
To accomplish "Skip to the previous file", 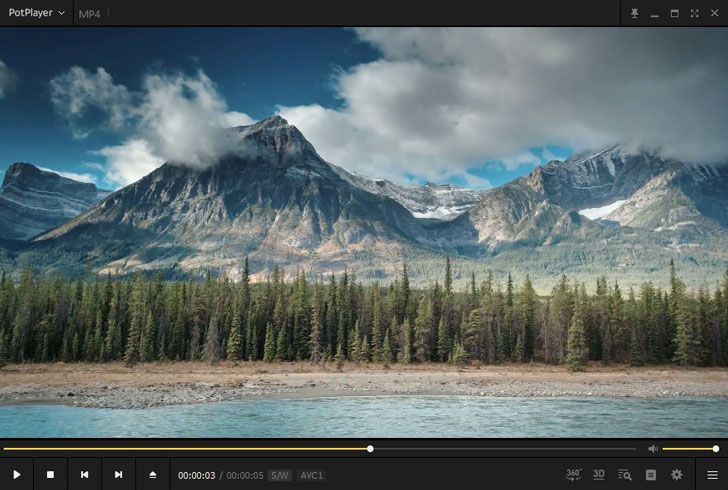I will (84, 474).
